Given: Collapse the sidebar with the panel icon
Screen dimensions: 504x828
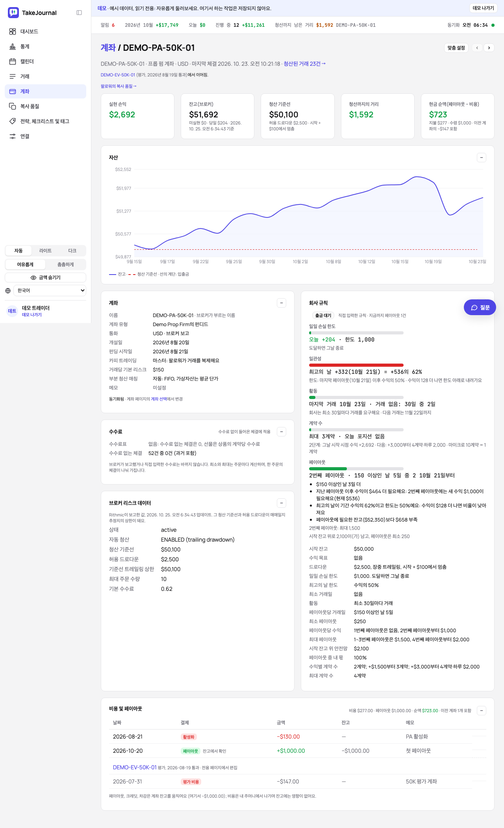Looking at the screenshot, I should (79, 13).
